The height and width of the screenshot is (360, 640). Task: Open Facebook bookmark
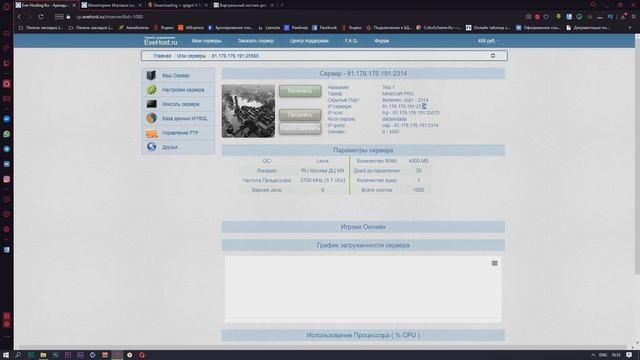tap(324, 28)
